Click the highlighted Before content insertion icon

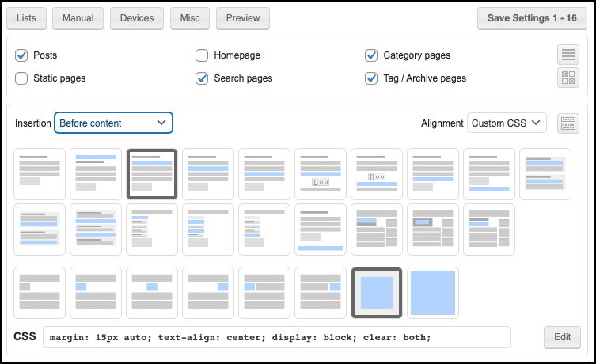pyautogui.click(x=152, y=174)
